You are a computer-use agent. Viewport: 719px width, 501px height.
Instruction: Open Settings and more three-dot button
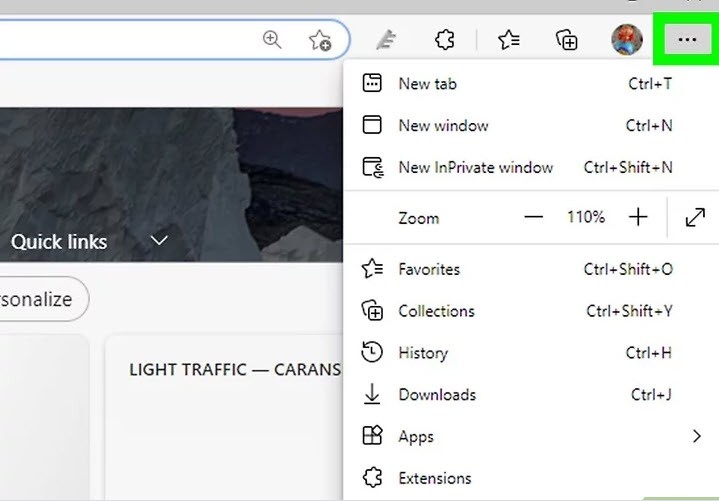687,40
